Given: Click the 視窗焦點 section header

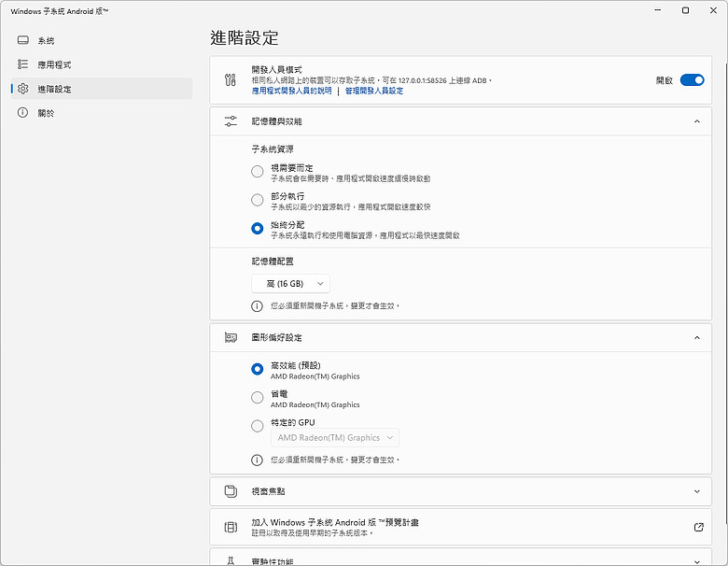Looking at the screenshot, I should 460,491.
